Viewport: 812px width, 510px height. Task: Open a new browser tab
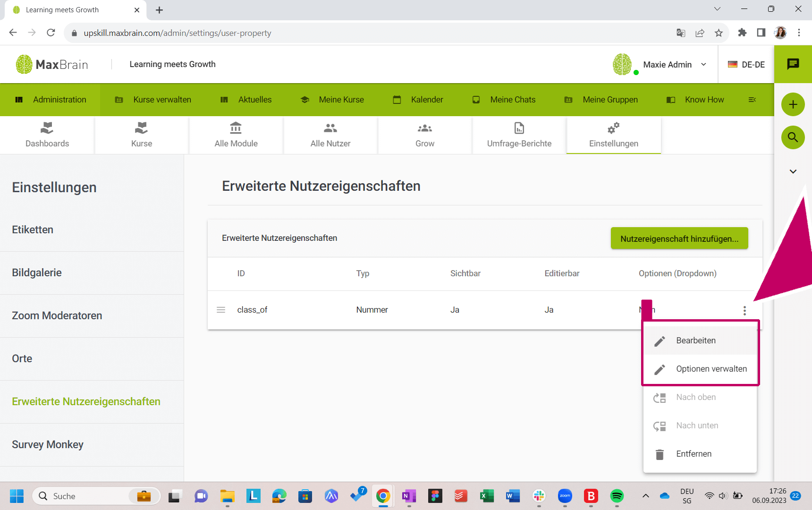point(160,10)
